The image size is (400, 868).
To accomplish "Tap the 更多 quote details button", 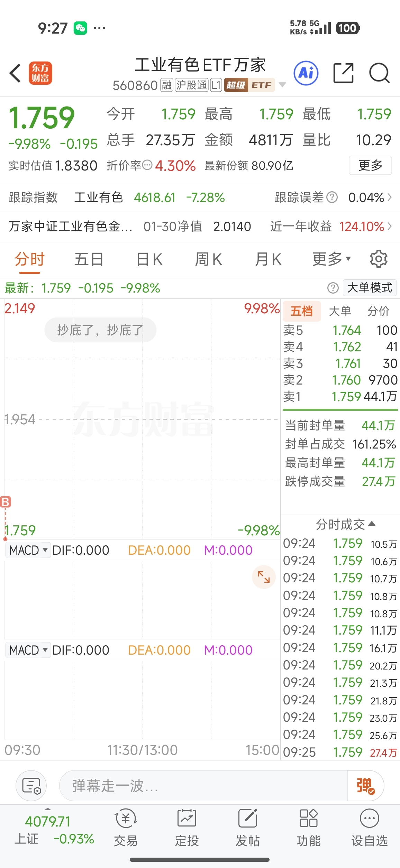I will point(370,165).
